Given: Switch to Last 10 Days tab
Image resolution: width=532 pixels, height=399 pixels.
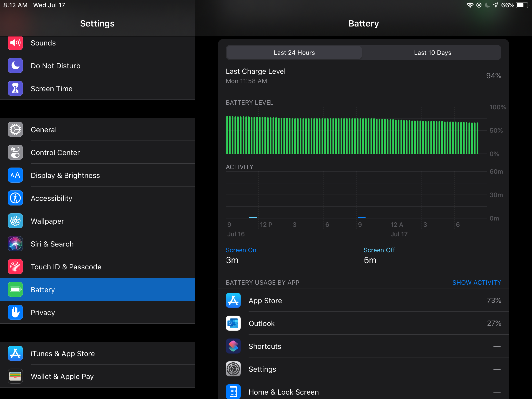Looking at the screenshot, I should tap(432, 53).
